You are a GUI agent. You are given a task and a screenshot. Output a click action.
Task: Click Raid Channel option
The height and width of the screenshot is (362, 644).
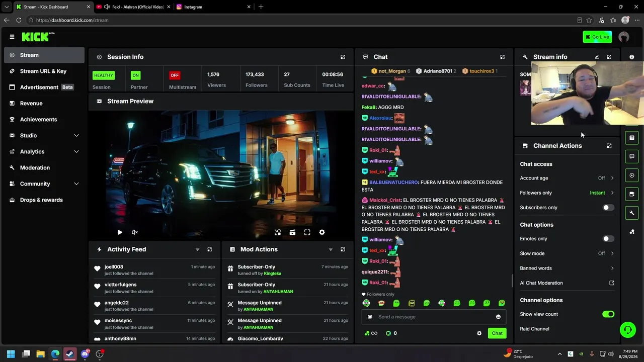click(534, 329)
